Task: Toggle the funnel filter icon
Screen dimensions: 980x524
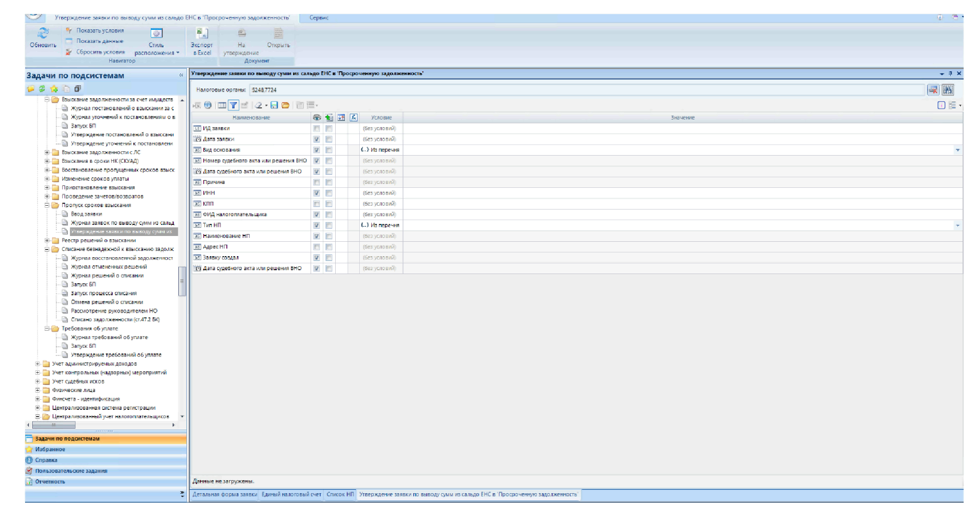Action: (x=233, y=105)
